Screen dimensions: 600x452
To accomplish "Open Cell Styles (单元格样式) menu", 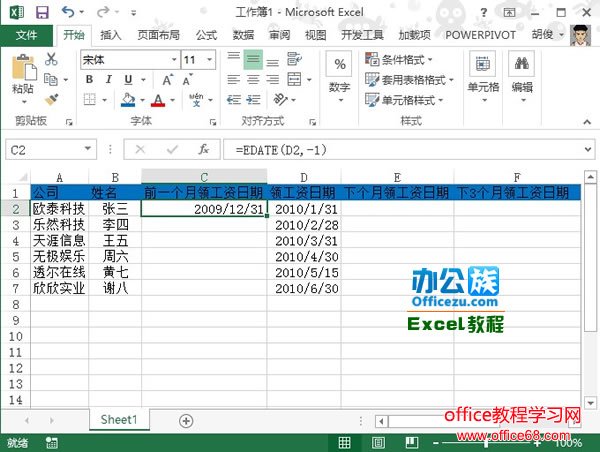I will (404, 100).
